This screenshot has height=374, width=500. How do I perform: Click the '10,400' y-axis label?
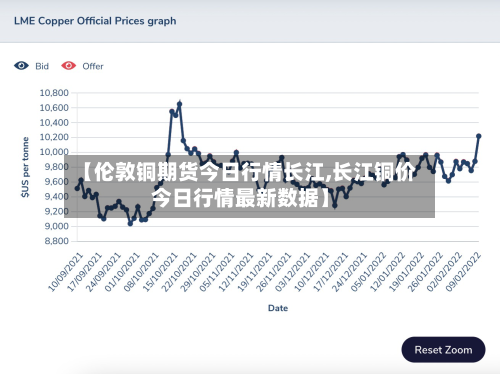click(54, 123)
